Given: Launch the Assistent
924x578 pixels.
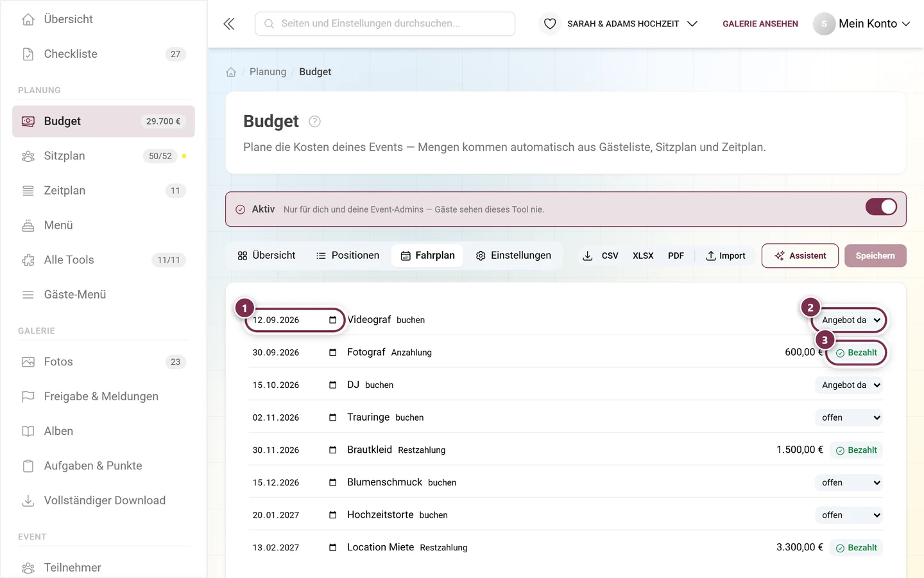Looking at the screenshot, I should tap(800, 256).
